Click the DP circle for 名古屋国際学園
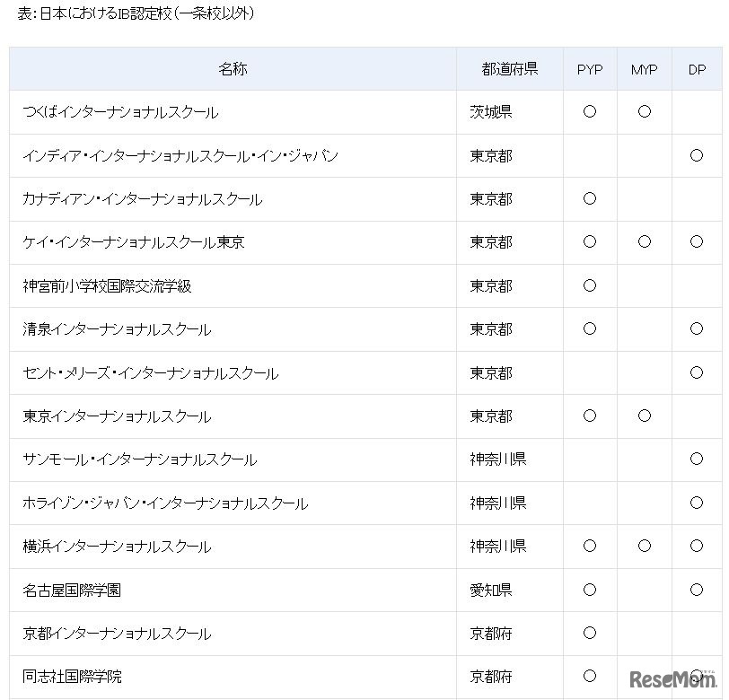729x700 pixels. (697, 590)
